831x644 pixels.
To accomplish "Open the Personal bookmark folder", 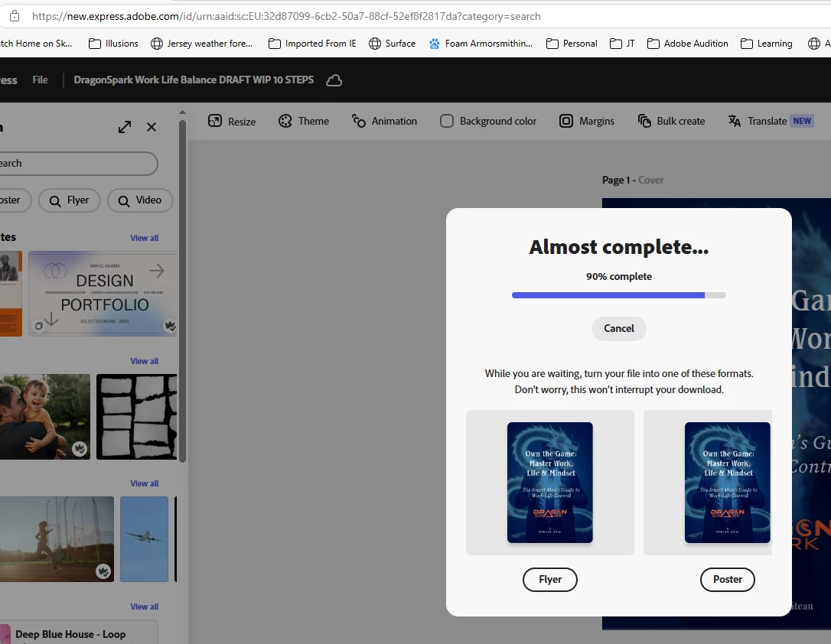I will 572,44.
